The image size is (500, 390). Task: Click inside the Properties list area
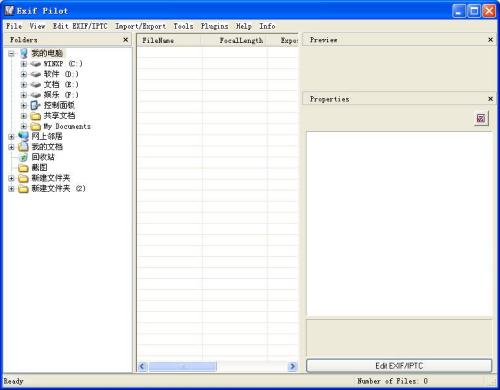coord(399,224)
